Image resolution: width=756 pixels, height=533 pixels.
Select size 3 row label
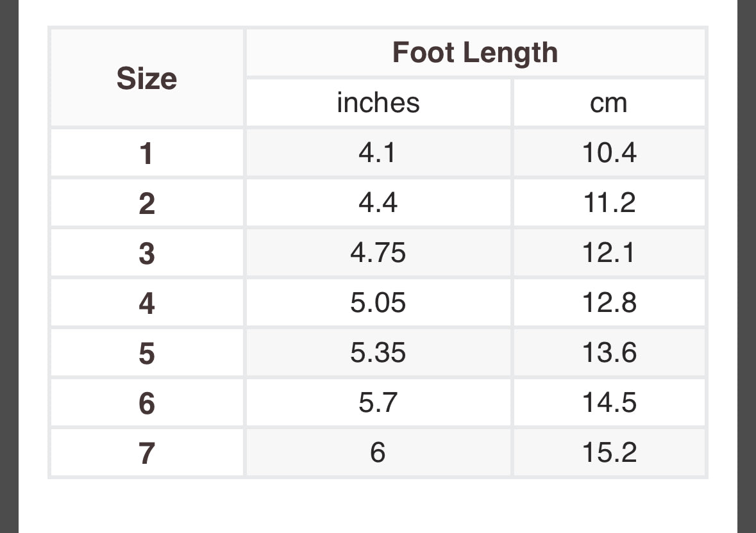pos(147,253)
